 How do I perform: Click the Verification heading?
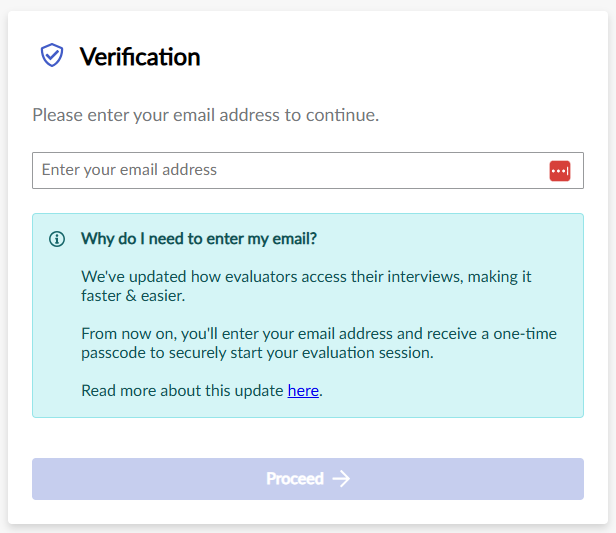pyautogui.click(x=140, y=57)
